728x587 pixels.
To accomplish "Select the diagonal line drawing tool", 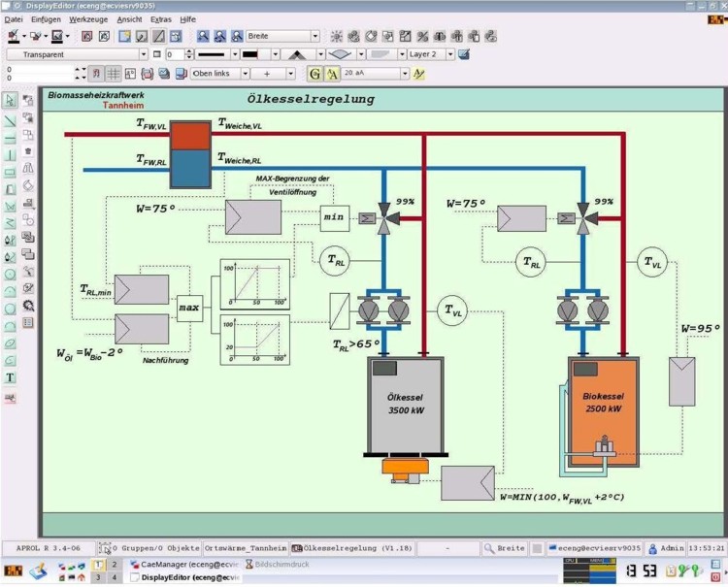I will click(10, 121).
